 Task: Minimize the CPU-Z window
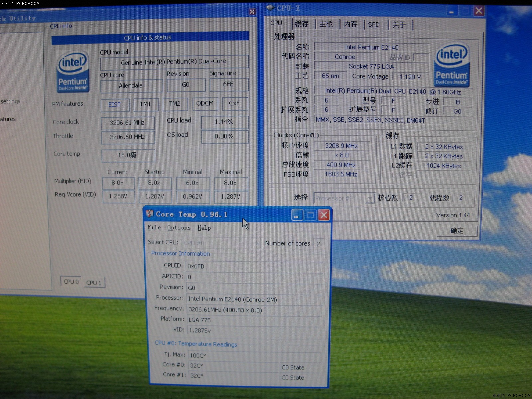(451, 12)
